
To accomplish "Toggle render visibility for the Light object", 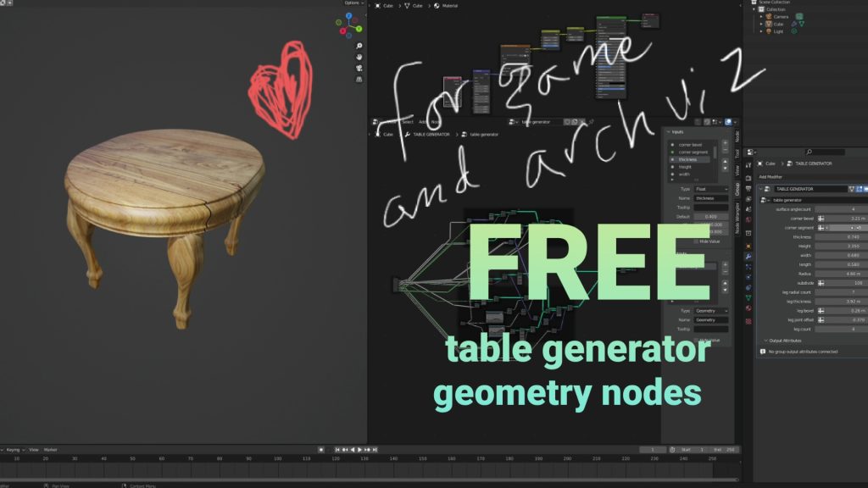I will coord(793,31).
